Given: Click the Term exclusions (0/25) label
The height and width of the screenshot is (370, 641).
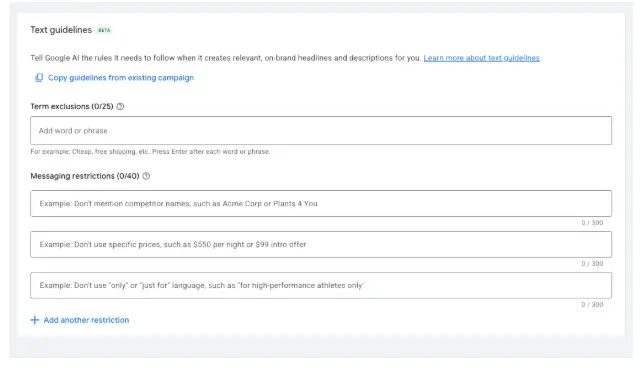Looking at the screenshot, I should [72, 106].
